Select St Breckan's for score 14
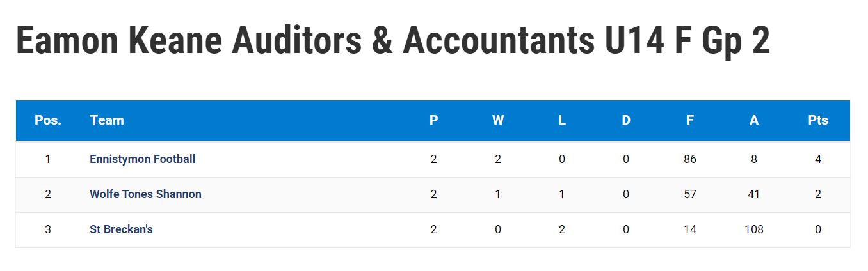 click(x=690, y=229)
